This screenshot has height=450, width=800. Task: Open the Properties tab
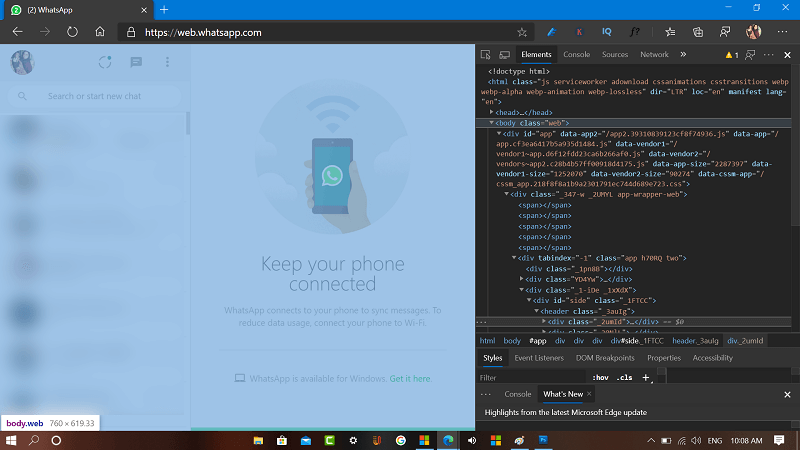[664, 358]
